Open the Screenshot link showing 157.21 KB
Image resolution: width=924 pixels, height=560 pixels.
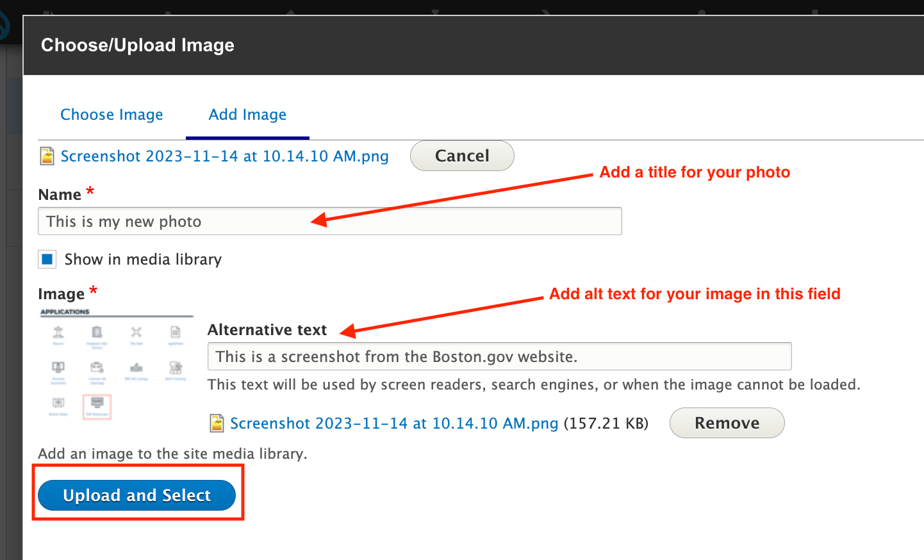(x=393, y=424)
